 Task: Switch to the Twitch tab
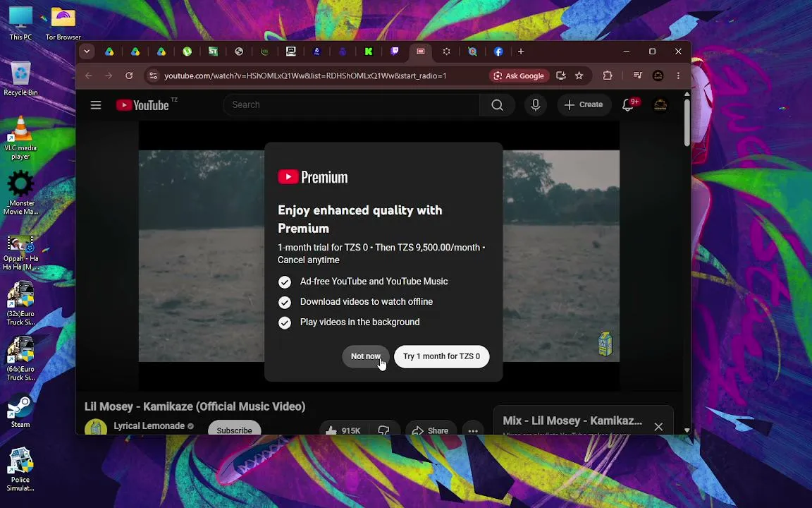395,52
